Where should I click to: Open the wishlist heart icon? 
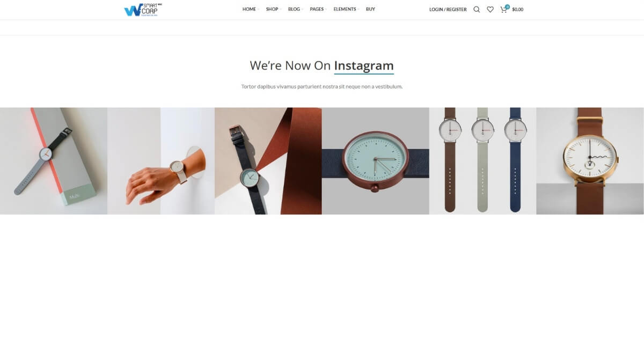(x=490, y=10)
